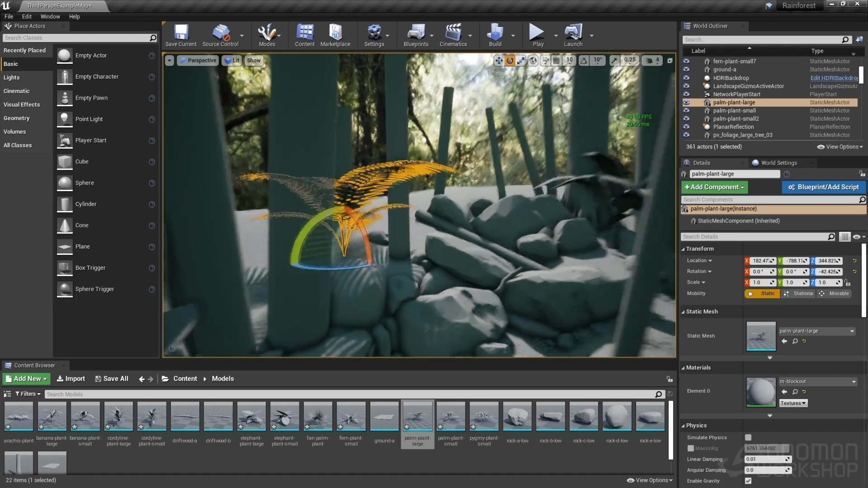Viewport: 868px width, 488px height.
Task: Set Mobility to Movable
Action: click(835, 294)
